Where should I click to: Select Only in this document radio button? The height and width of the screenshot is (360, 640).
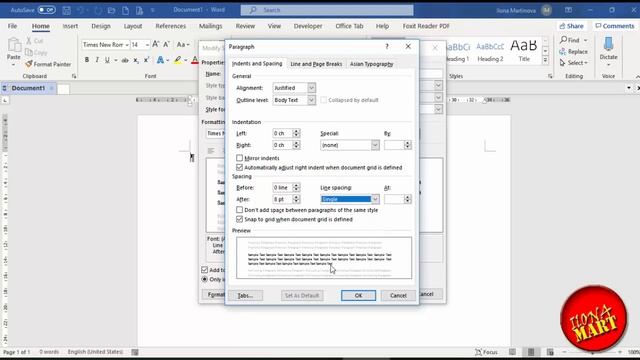tap(204, 279)
